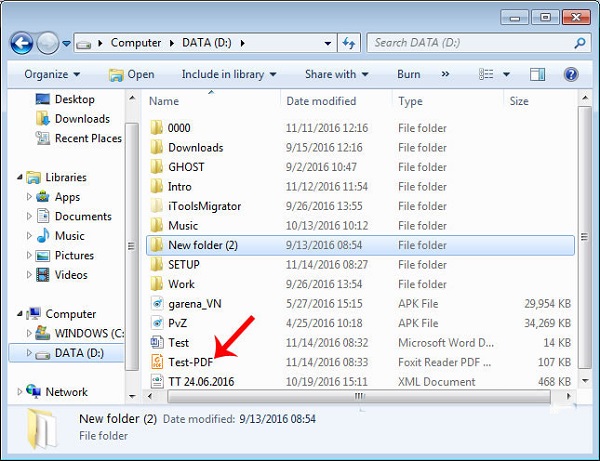Image resolution: width=600 pixels, height=461 pixels.
Task: Toggle the preview pane icon
Action: click(x=537, y=74)
